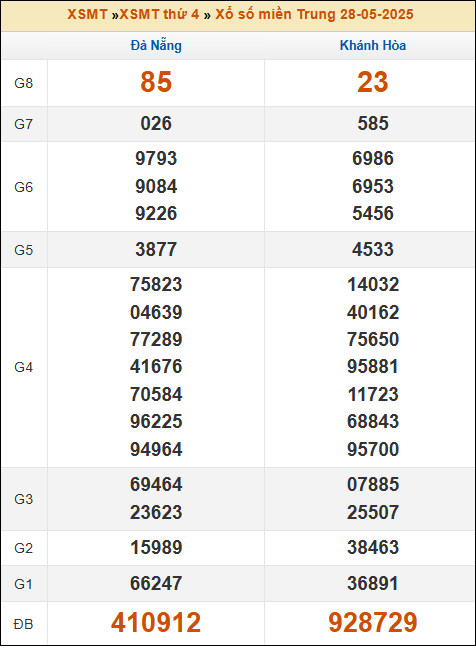This screenshot has width=476, height=646.
Task: Select Đà Nẵng G7 number 026
Action: 156,124
